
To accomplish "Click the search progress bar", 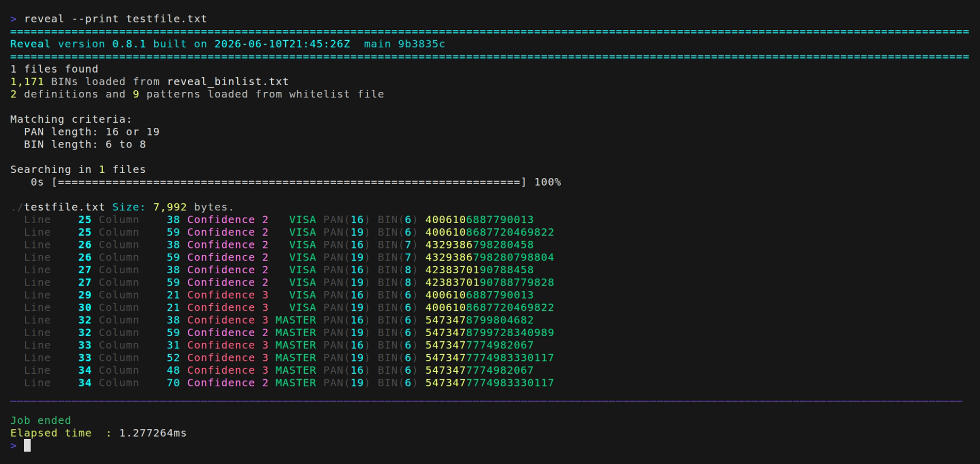I will 289,182.
